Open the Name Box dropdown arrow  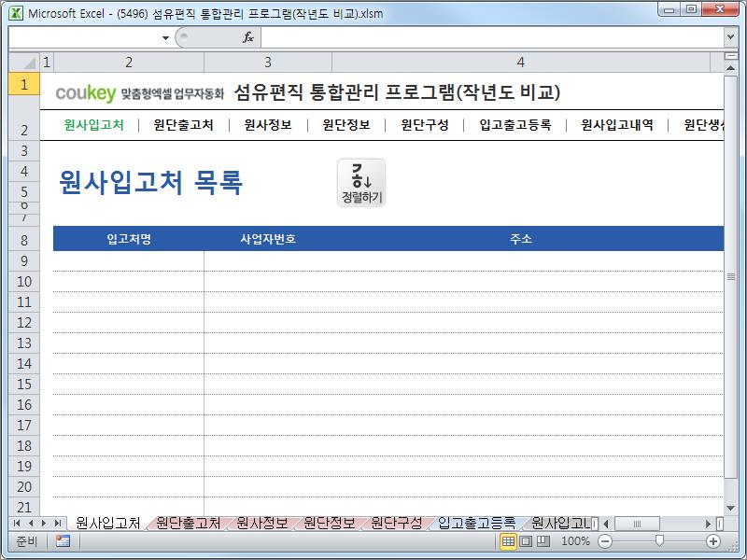point(165,37)
